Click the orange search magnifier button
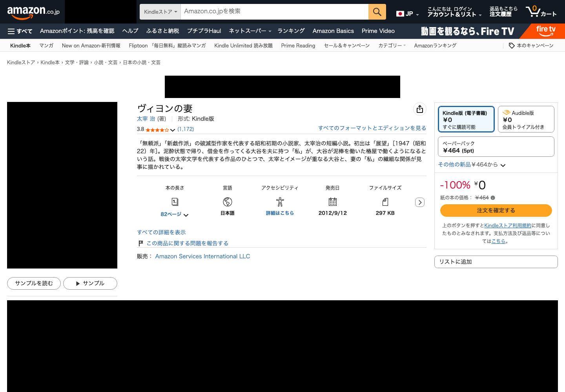565x392 pixels. coord(377,12)
